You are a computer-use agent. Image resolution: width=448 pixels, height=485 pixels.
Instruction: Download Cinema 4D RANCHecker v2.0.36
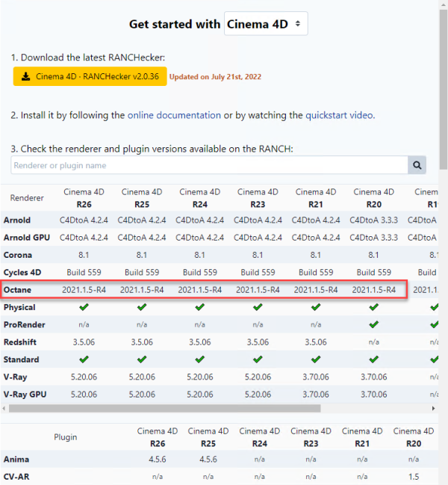click(90, 76)
